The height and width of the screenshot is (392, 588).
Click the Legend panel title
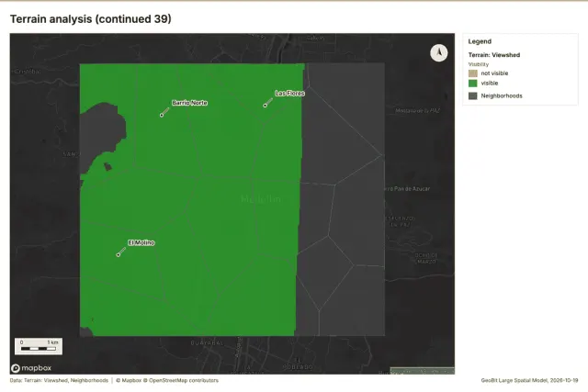[x=480, y=41]
